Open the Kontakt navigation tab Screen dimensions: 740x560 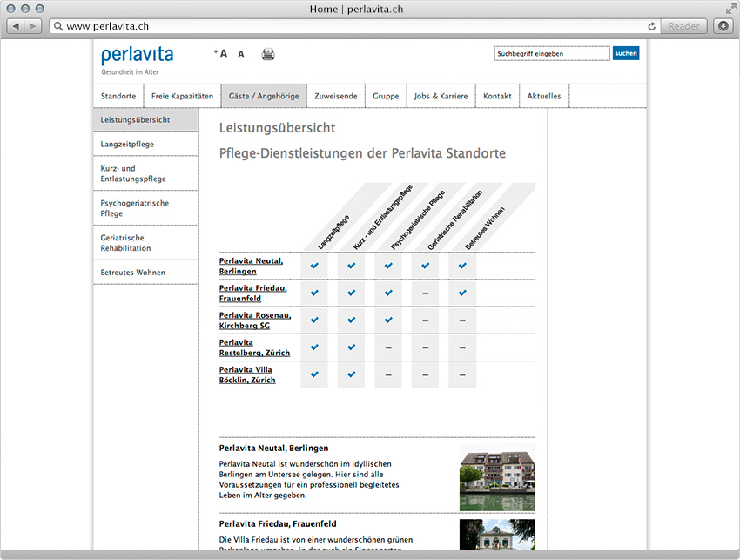tap(497, 96)
